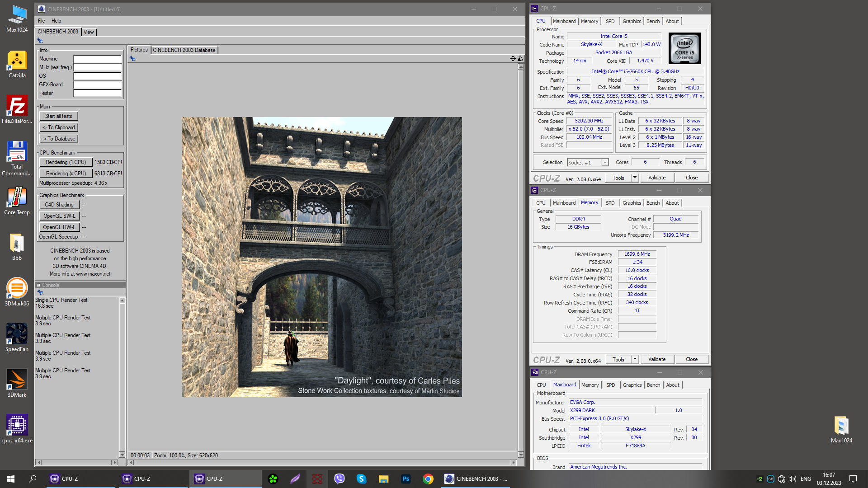Click picture panel vertical scrollbar up arrow
Screen dimensions: 868x488
point(521,67)
